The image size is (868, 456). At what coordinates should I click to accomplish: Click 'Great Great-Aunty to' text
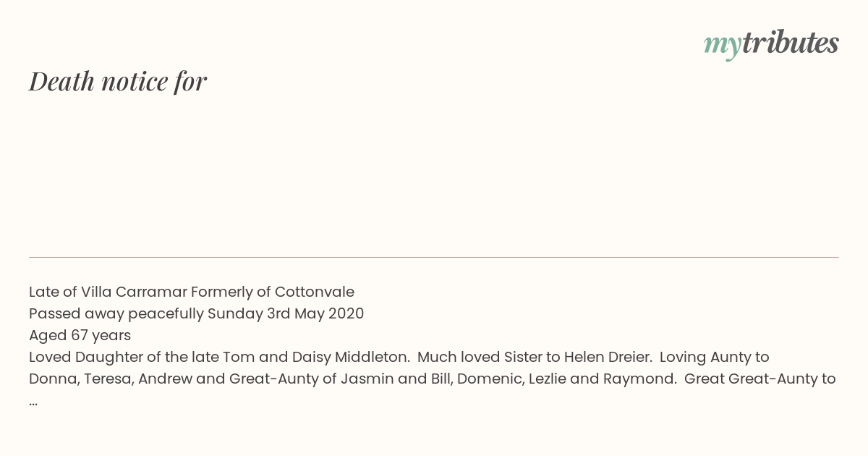coord(760,379)
